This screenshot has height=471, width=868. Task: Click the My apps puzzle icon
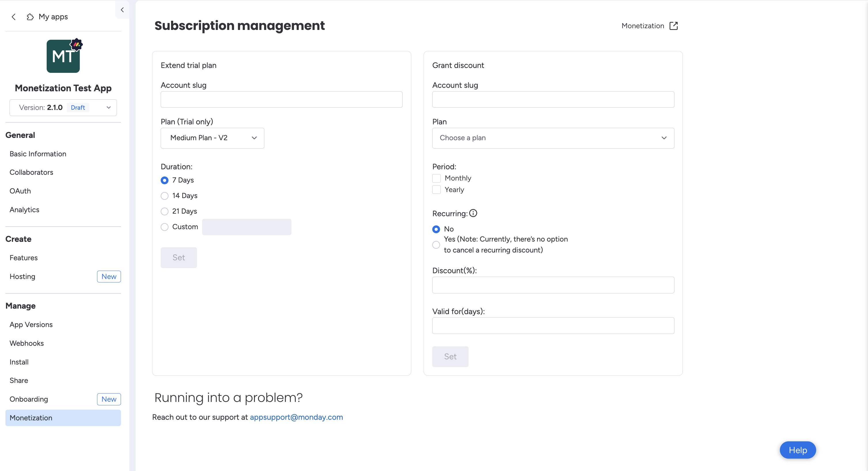[x=30, y=17]
